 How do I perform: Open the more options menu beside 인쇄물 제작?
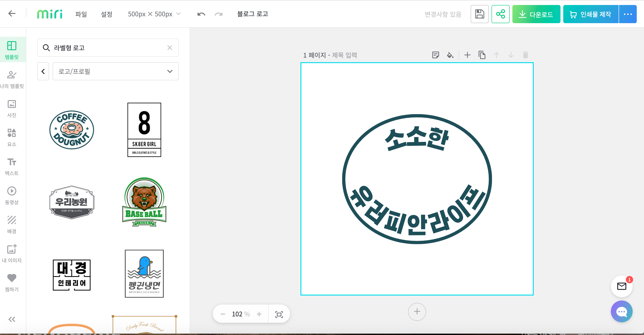628,14
